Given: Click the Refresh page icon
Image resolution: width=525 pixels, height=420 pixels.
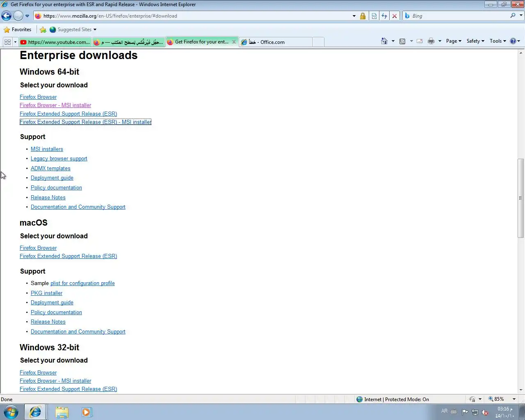Looking at the screenshot, I should pyautogui.click(x=384, y=16).
